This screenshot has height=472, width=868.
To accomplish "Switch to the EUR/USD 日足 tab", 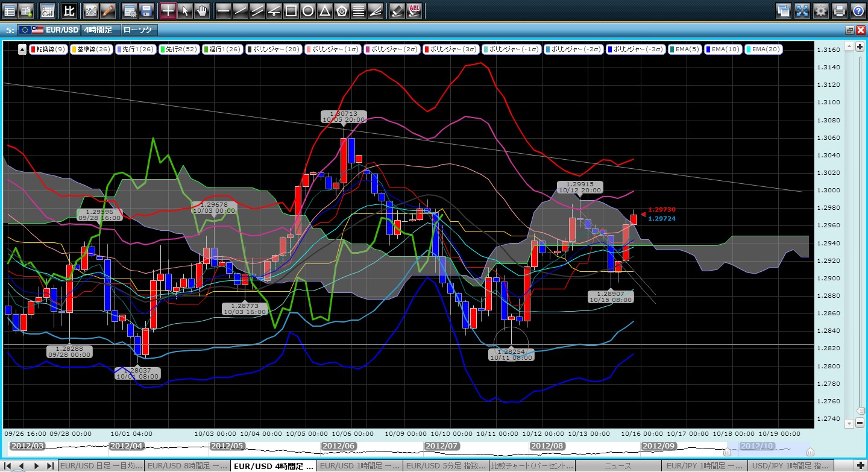I will [x=100, y=466].
